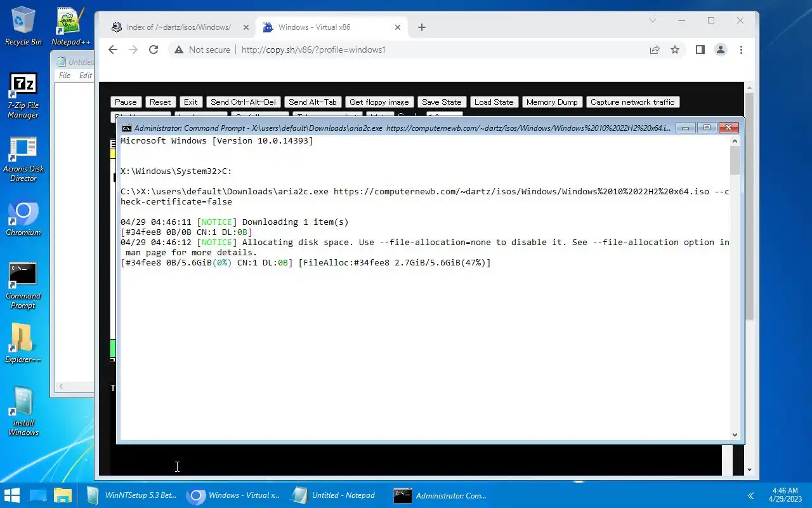This screenshot has height=508, width=812.
Task: Click the browser forward arrow
Action: point(133,50)
